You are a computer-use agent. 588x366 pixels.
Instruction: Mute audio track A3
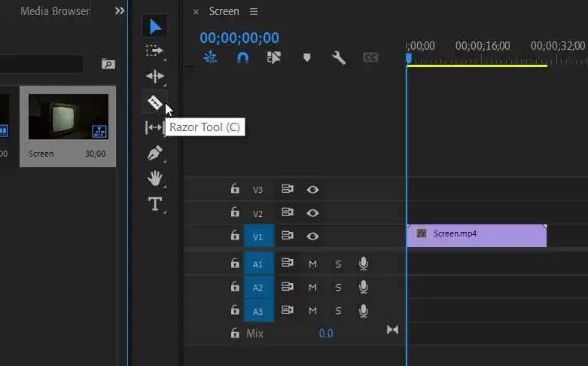(x=312, y=311)
